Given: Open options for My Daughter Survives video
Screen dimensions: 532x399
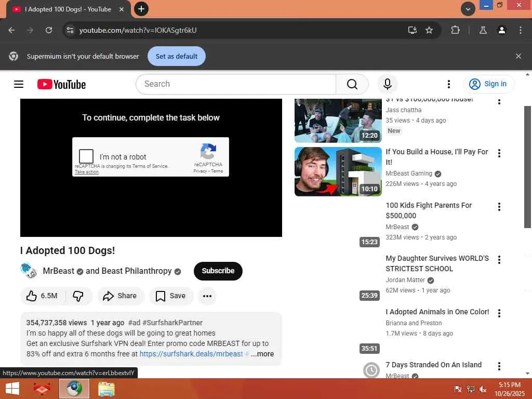Looking at the screenshot, I should [x=499, y=260].
